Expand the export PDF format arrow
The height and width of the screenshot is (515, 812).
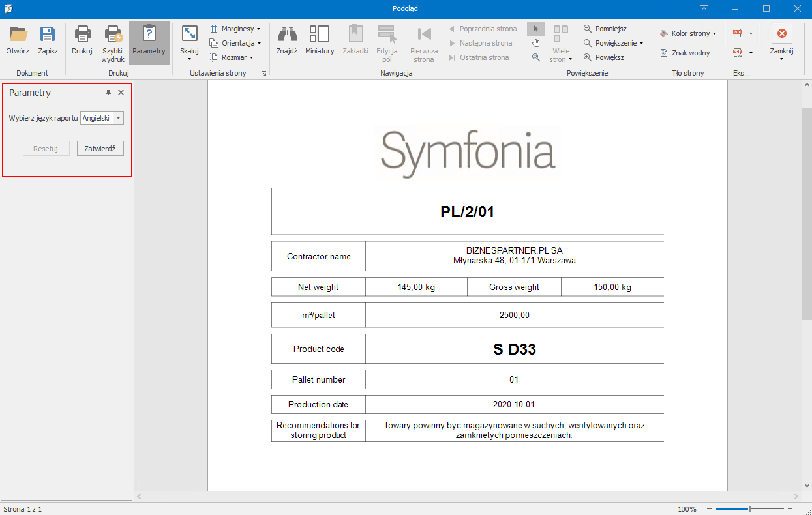751,33
